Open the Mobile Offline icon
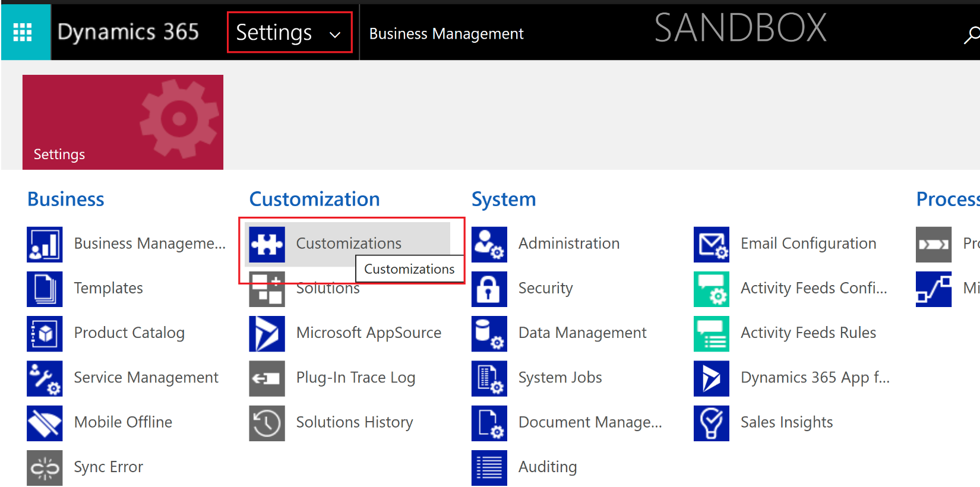The height and width of the screenshot is (487, 980). pos(45,423)
